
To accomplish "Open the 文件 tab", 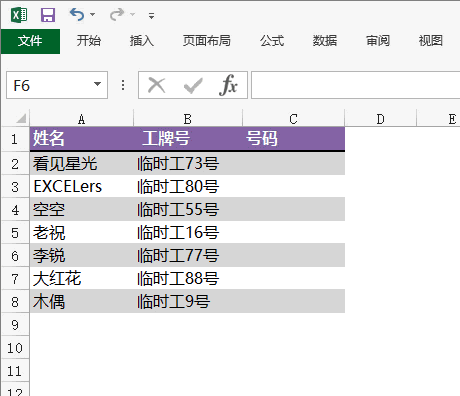I will (30, 41).
